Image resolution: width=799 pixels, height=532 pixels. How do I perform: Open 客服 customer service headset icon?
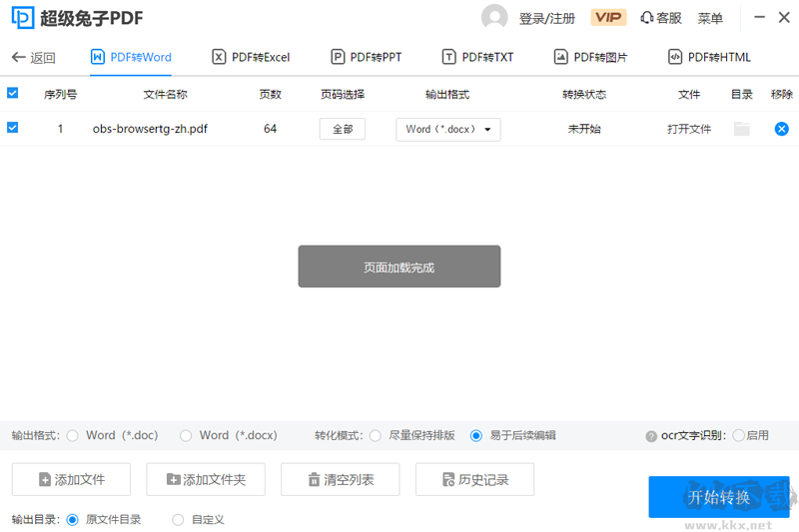[647, 18]
